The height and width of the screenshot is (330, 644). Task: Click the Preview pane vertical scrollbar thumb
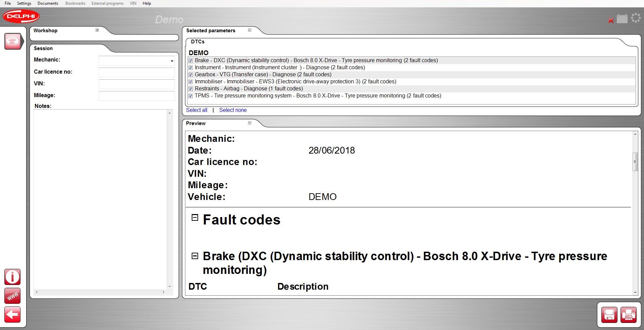coord(635,162)
